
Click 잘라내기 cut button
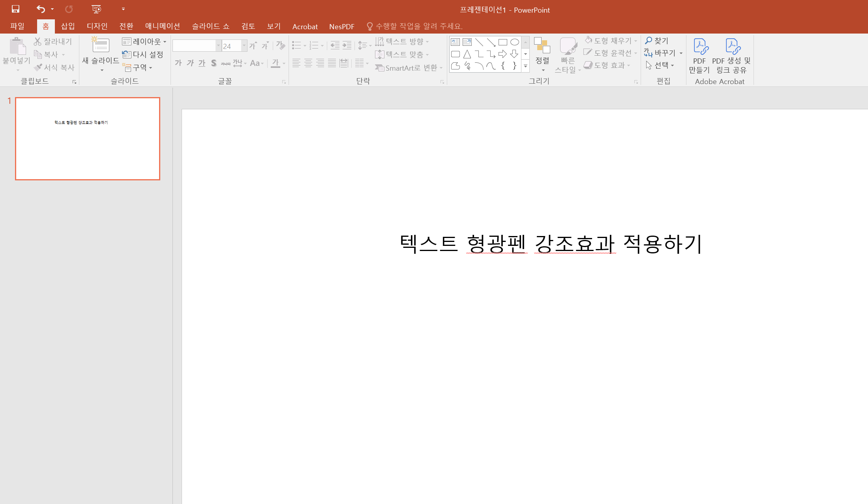(53, 41)
